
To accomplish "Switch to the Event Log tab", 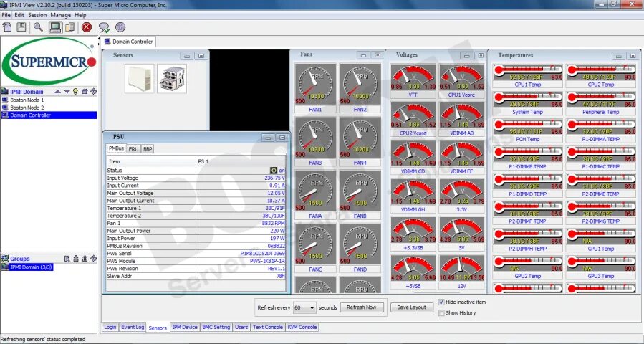I will 133,327.
